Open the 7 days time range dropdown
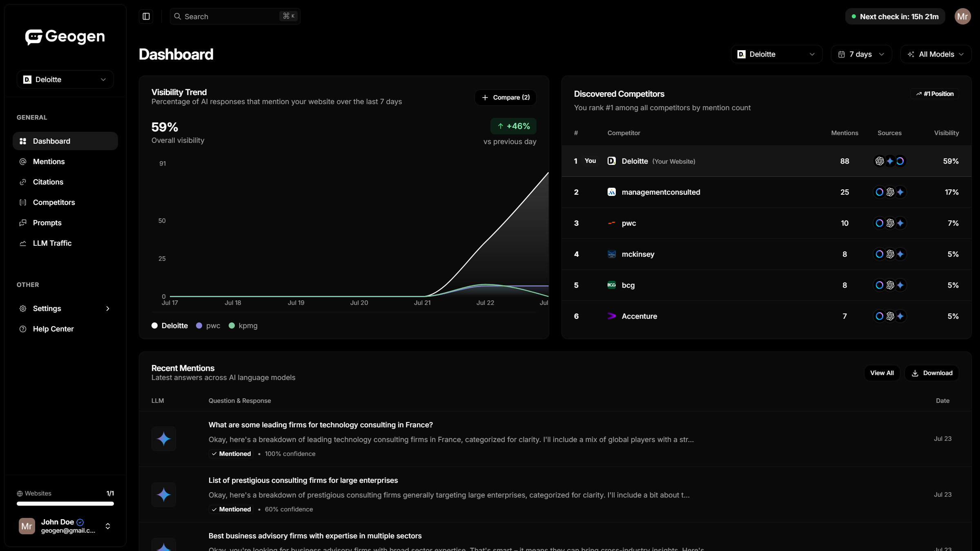This screenshot has height=551, width=980. click(861, 54)
